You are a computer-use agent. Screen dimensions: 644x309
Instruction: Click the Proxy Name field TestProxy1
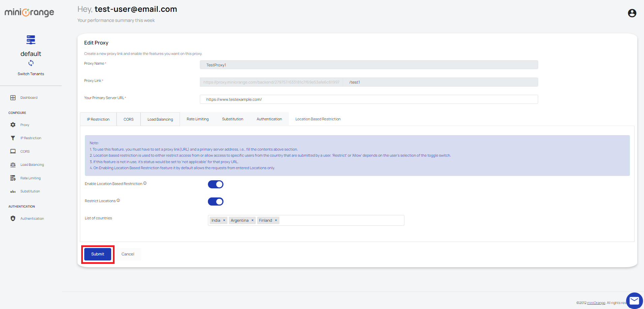pyautogui.click(x=369, y=65)
